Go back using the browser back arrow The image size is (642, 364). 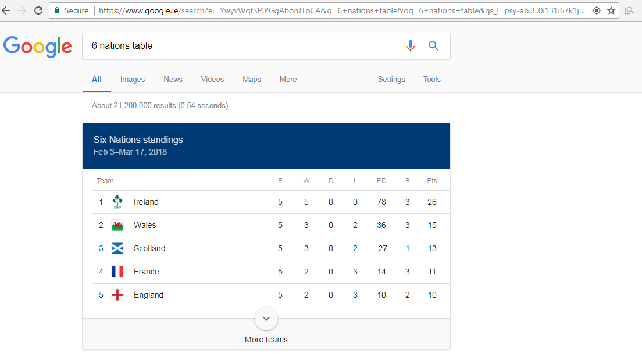(x=6, y=10)
